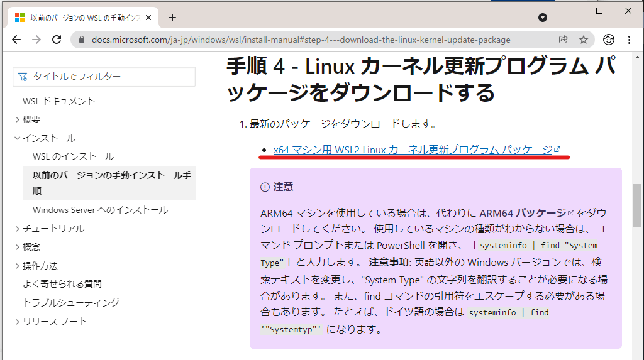Click text 最新のパッケージをダウンロードします
This screenshot has width=644, height=360.
click(343, 124)
